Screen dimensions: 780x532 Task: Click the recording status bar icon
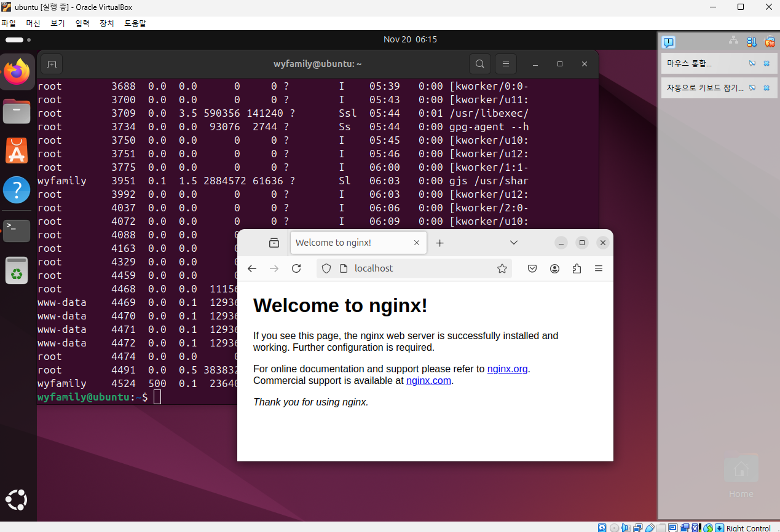tap(685, 528)
